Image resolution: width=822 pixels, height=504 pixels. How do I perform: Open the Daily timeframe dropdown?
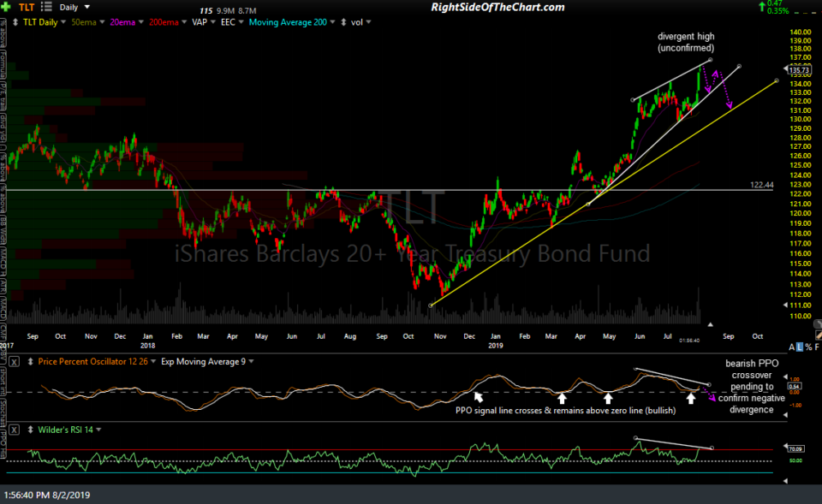coord(86,7)
